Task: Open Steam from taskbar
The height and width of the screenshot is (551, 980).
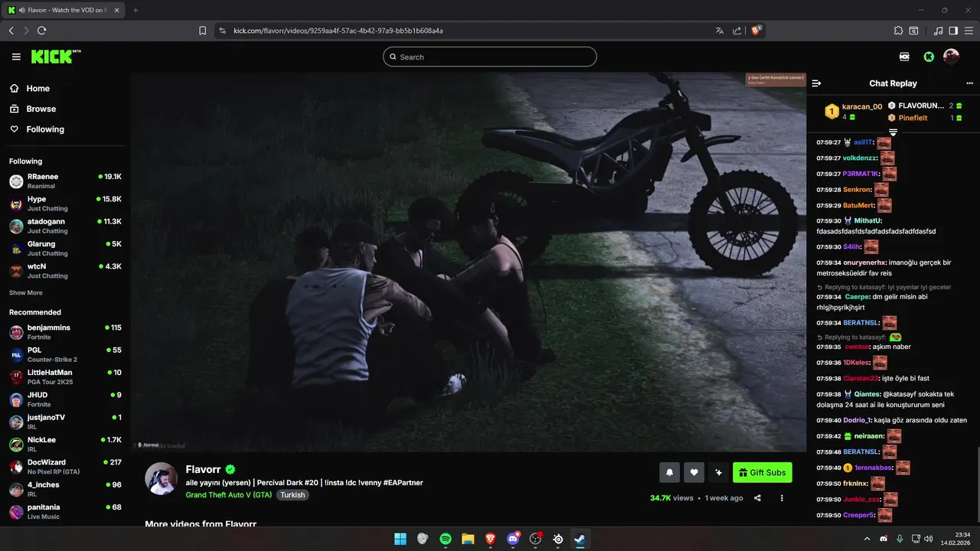Action: (580, 539)
